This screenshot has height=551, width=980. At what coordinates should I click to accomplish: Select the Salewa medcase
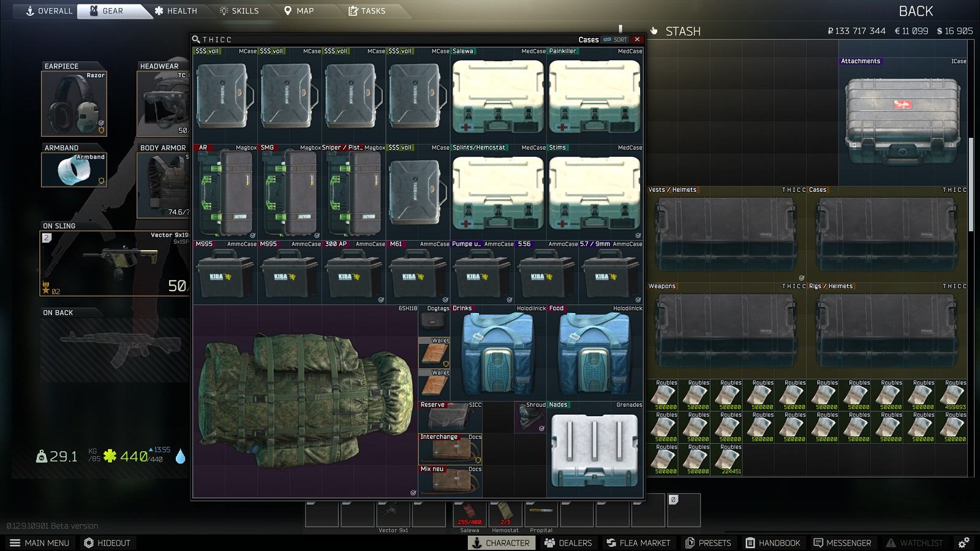pyautogui.click(x=499, y=96)
